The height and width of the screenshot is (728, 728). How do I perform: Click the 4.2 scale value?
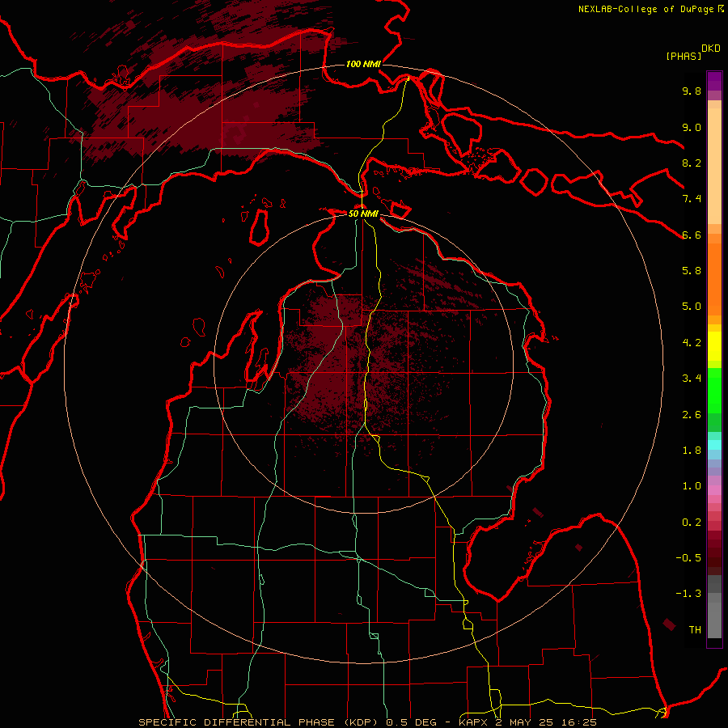pos(692,343)
